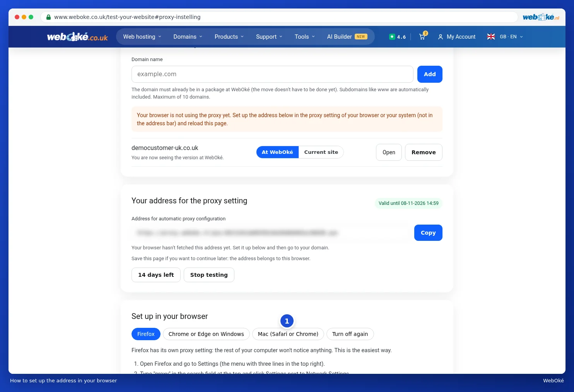Switch the domain view to Current site

tap(321, 152)
